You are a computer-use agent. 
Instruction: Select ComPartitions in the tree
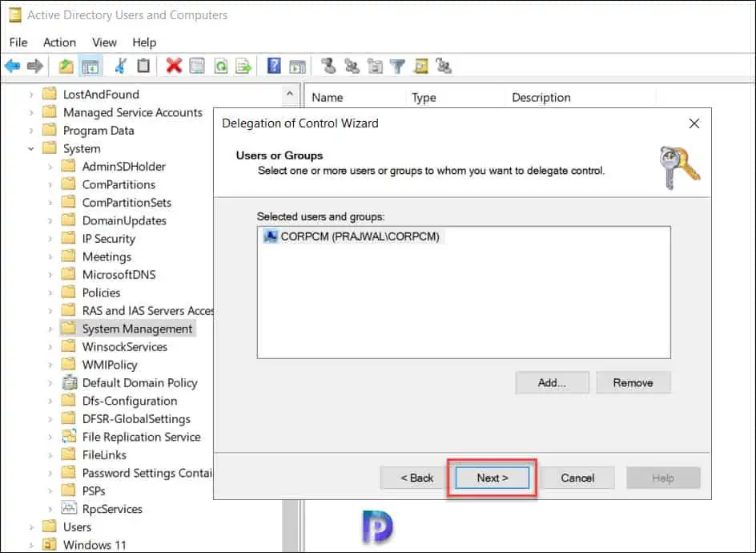pyautogui.click(x=119, y=185)
